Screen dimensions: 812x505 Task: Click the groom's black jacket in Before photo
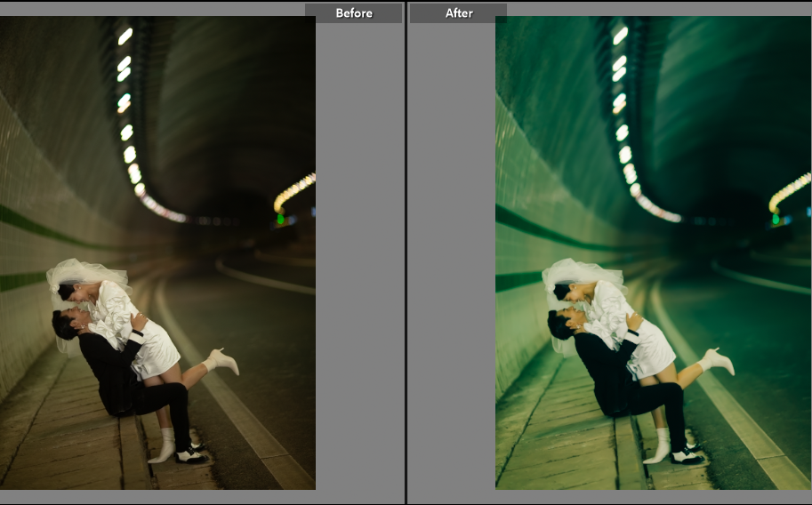[x=105, y=365]
